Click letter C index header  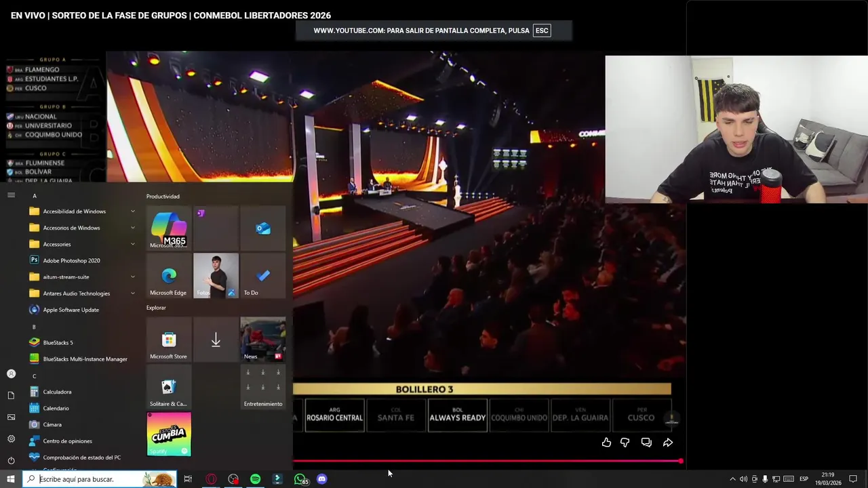35,376
